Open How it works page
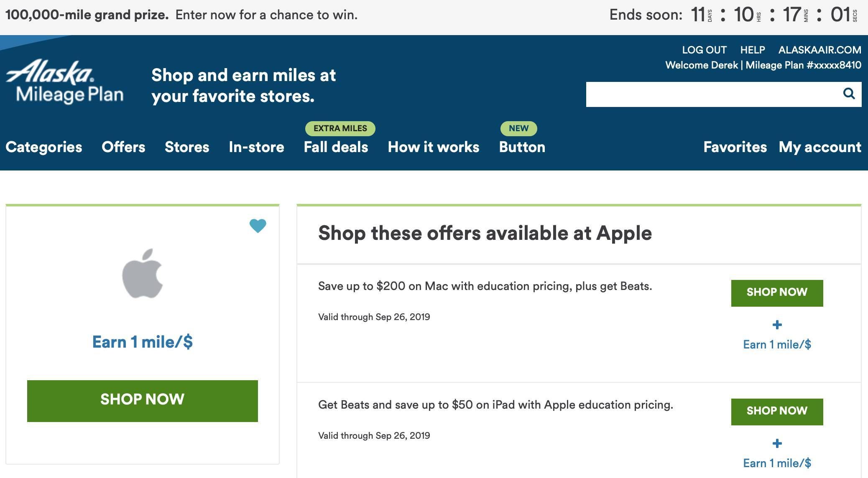Image resolution: width=868 pixels, height=478 pixels. click(434, 147)
